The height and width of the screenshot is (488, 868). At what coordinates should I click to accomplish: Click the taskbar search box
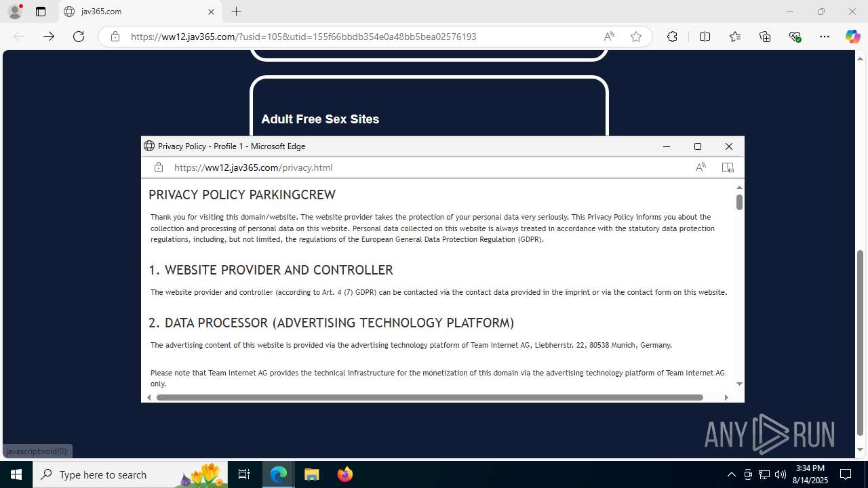point(130,474)
